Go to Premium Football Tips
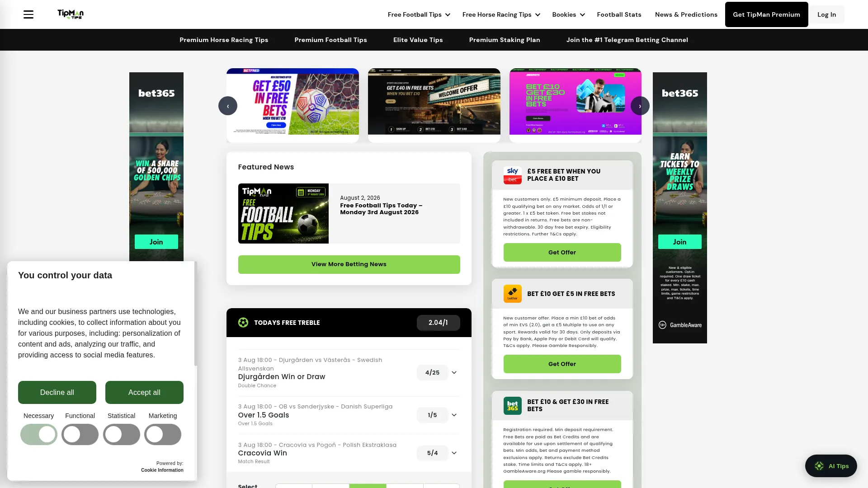The image size is (868, 488). pos(331,40)
